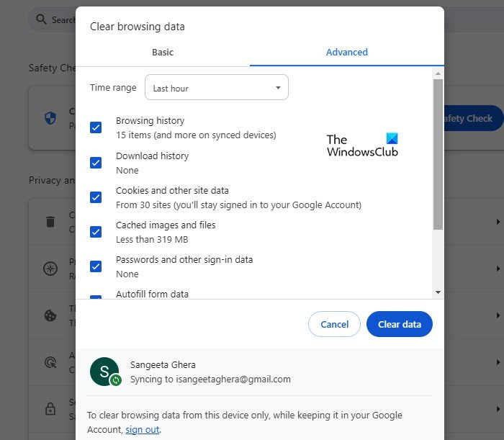
Task: Click the Autofill form data label
Action: click(x=152, y=294)
